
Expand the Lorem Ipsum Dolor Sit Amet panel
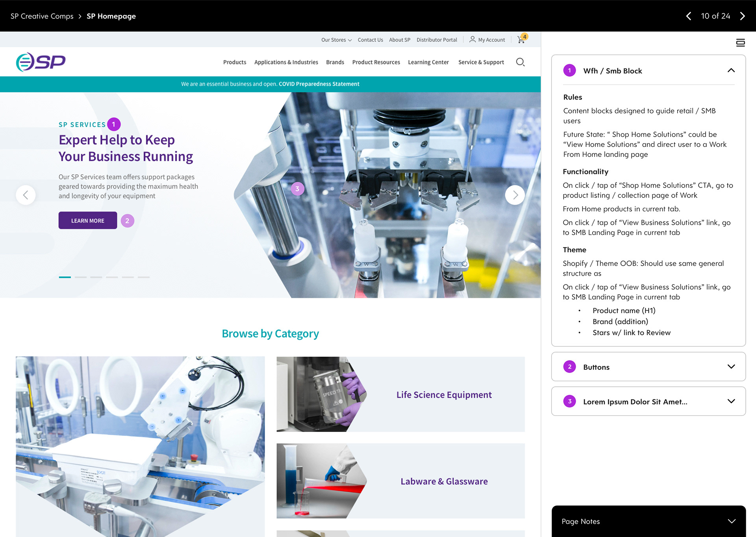731,401
